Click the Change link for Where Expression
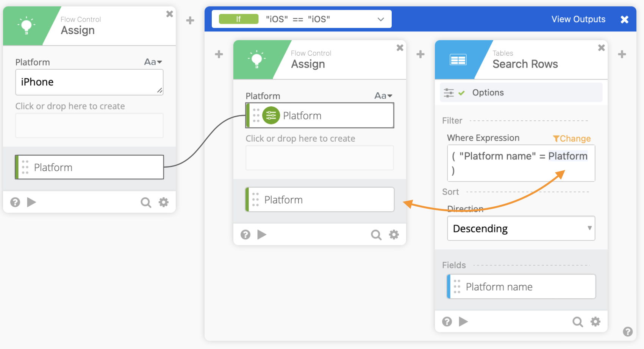This screenshot has width=644, height=349. [572, 139]
